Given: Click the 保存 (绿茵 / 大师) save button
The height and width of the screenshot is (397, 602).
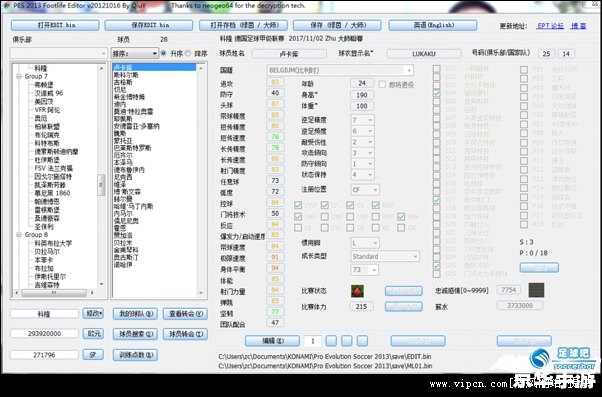Looking at the screenshot, I should coord(337,25).
